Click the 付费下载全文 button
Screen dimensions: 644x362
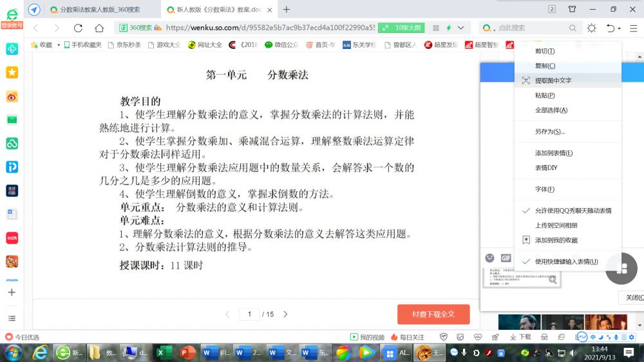tap(433, 314)
